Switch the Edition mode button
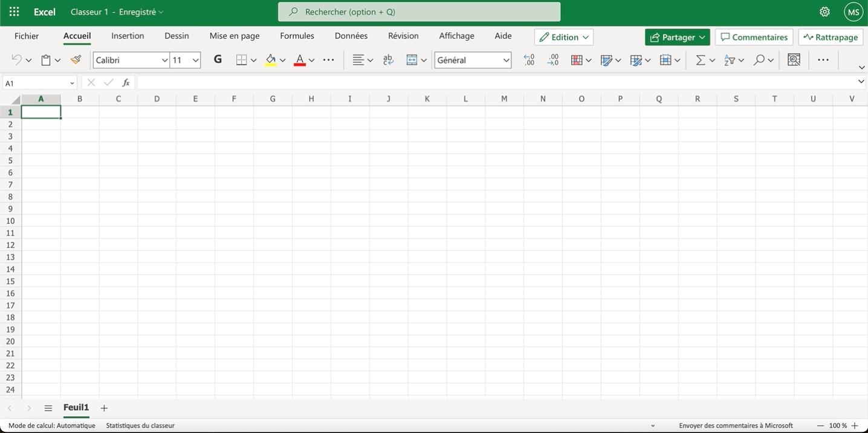 pyautogui.click(x=563, y=37)
